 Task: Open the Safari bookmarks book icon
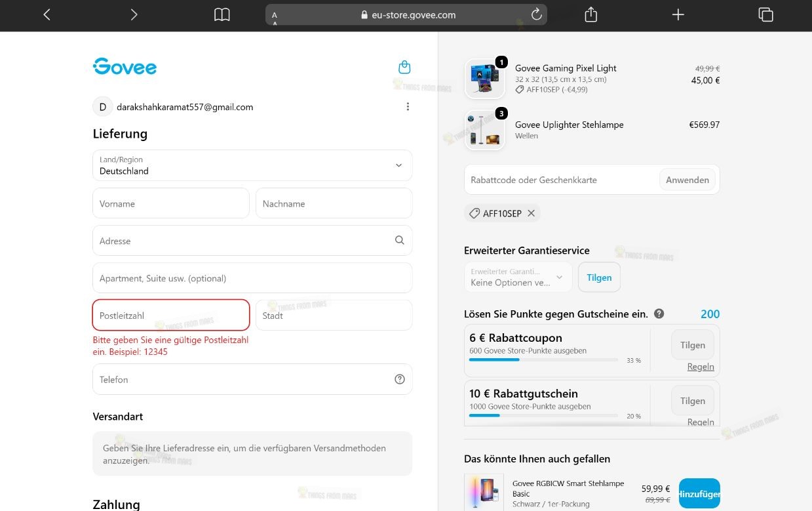click(x=222, y=14)
